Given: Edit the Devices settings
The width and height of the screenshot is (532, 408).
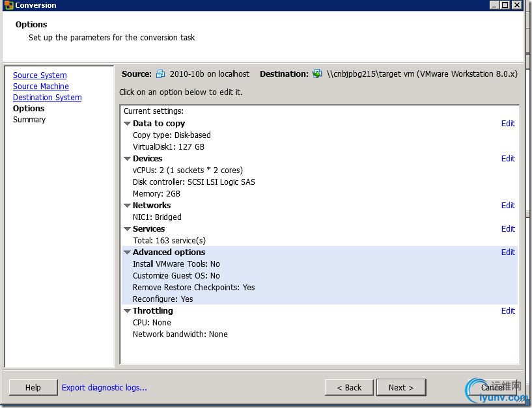Looking at the screenshot, I should point(508,158).
